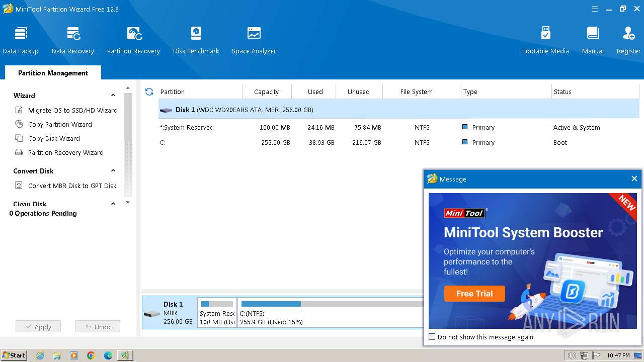Open the Data Backup tool

point(21,40)
